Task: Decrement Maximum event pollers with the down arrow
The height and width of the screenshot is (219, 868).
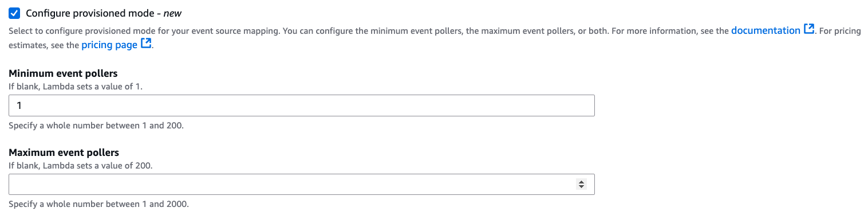Action: (x=581, y=187)
